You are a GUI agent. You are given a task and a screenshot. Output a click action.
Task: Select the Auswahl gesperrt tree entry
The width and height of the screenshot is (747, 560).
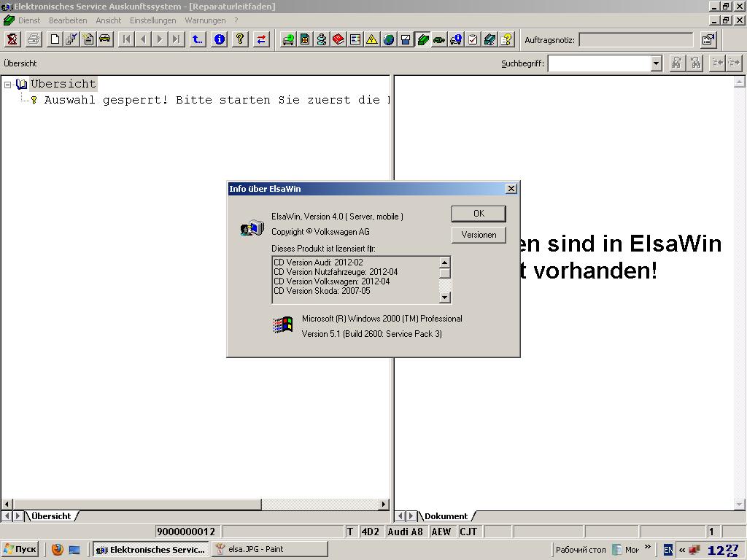(217, 100)
